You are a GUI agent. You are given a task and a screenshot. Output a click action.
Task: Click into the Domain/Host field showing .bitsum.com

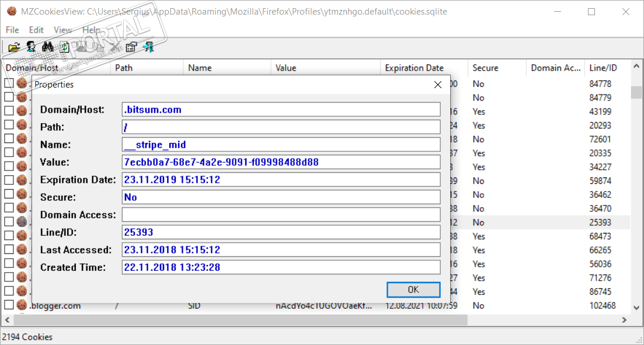[281, 110]
